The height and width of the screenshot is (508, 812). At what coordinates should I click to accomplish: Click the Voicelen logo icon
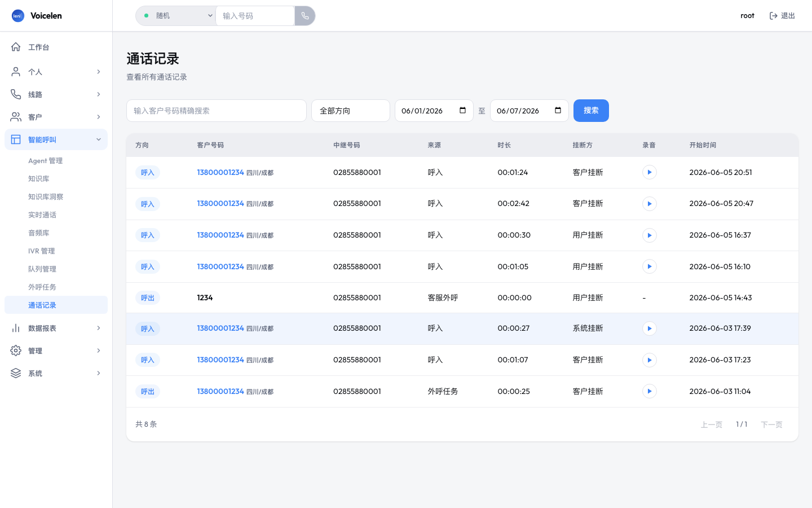[18, 16]
